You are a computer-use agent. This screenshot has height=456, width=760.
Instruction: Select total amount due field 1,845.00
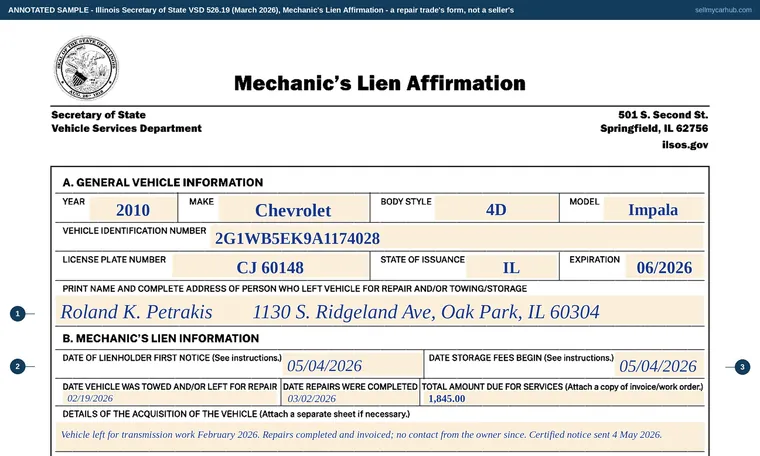(x=563, y=398)
